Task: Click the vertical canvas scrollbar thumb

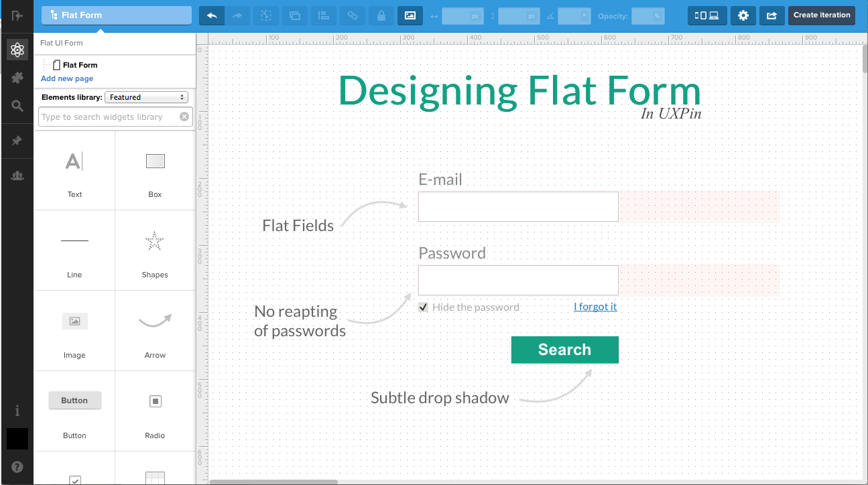Action: 865,59
